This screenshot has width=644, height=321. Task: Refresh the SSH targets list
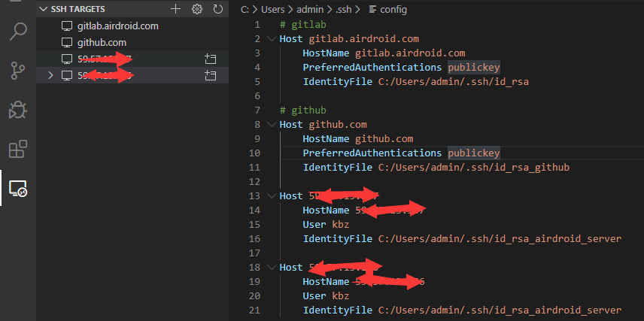click(218, 9)
